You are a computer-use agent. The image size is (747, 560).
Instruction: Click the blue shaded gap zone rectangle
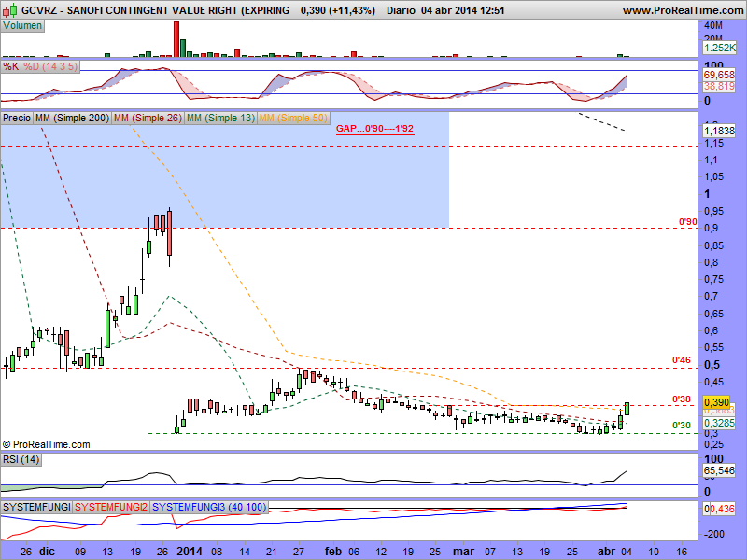coord(224,170)
